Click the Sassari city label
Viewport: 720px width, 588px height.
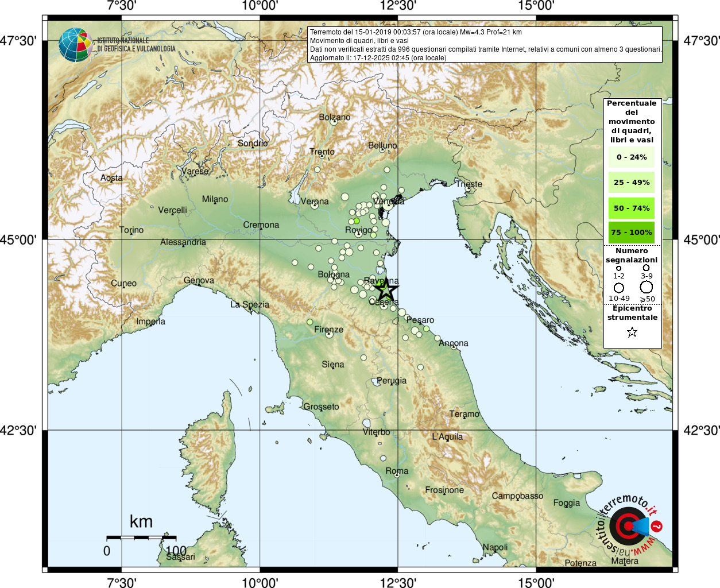180,556
